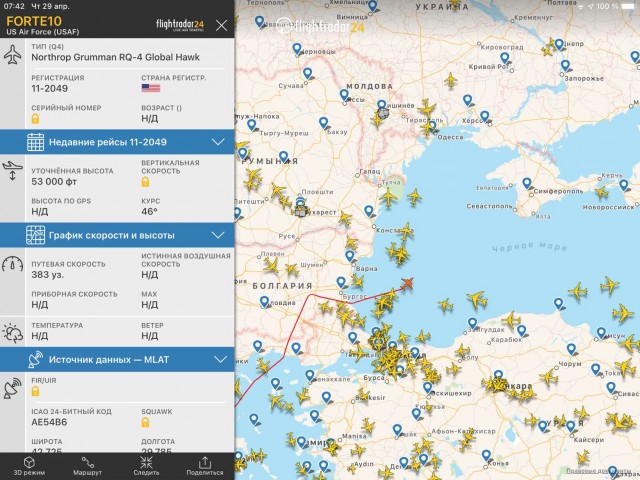
Task: Select airport pin near Варна
Action: [350, 256]
